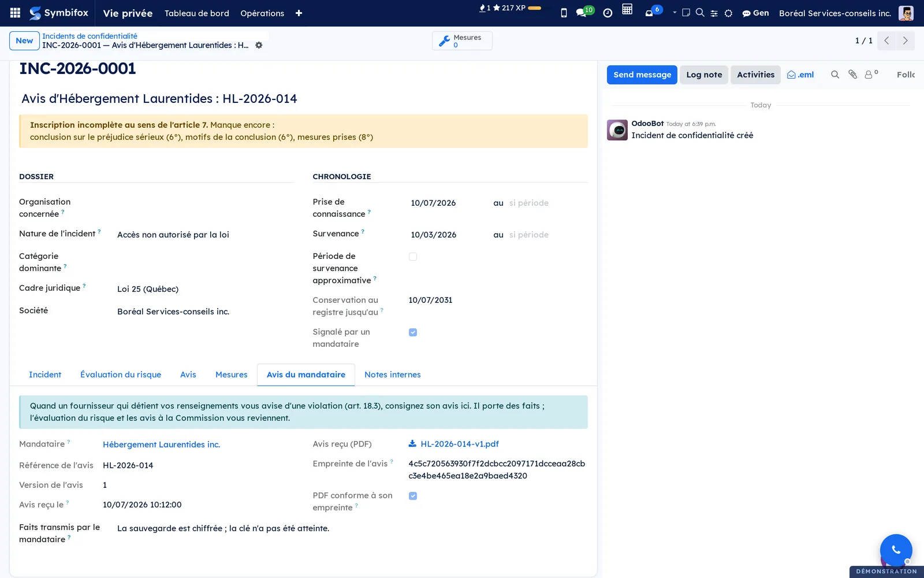
Task: Toggle PDF conforme à son empreinte checkbox
Action: click(413, 496)
